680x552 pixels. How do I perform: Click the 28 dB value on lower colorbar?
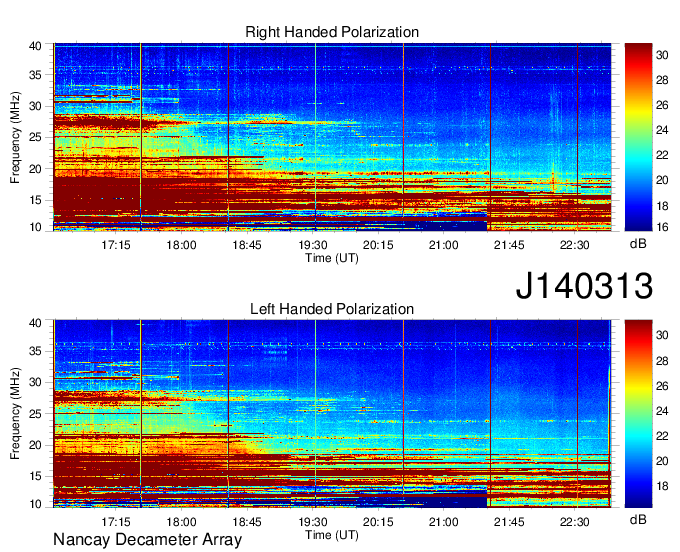pyautogui.click(x=662, y=361)
